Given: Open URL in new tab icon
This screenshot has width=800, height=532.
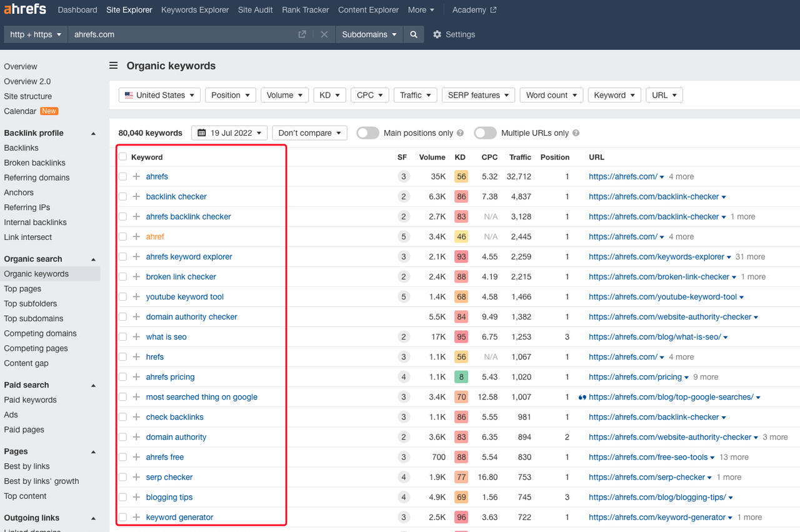Looking at the screenshot, I should [302, 34].
